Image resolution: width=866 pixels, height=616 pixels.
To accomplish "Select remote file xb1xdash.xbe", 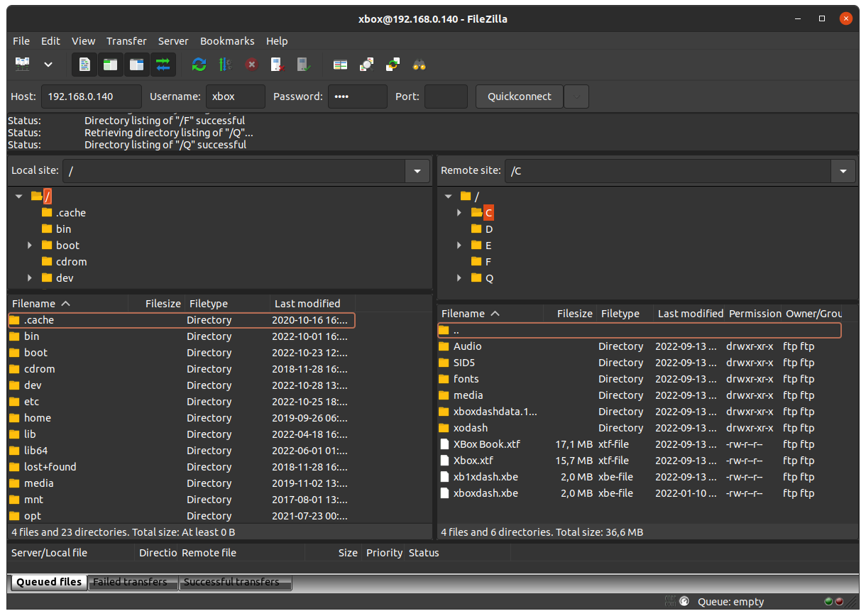I will pos(639,478).
